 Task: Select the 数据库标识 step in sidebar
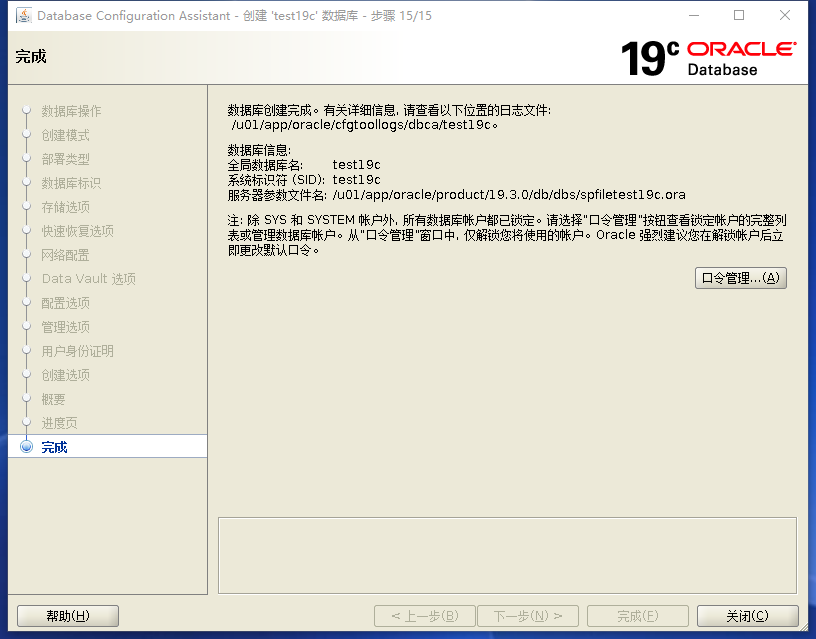pos(71,183)
